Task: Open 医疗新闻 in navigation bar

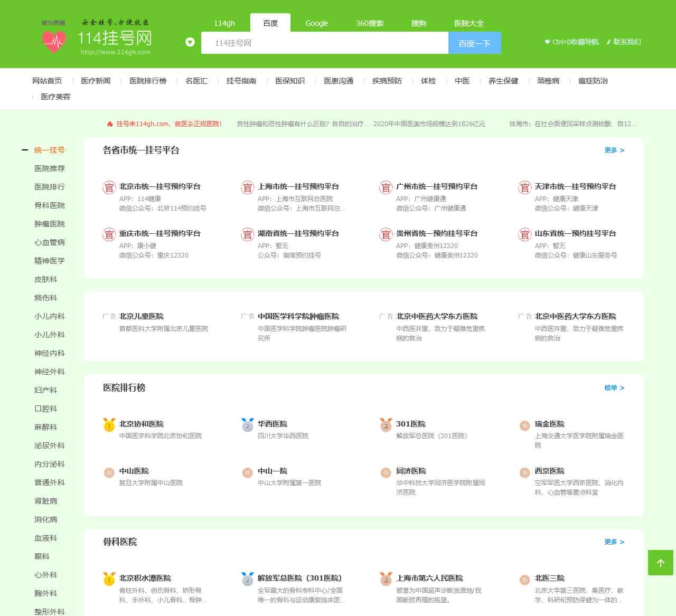Action: (96, 81)
